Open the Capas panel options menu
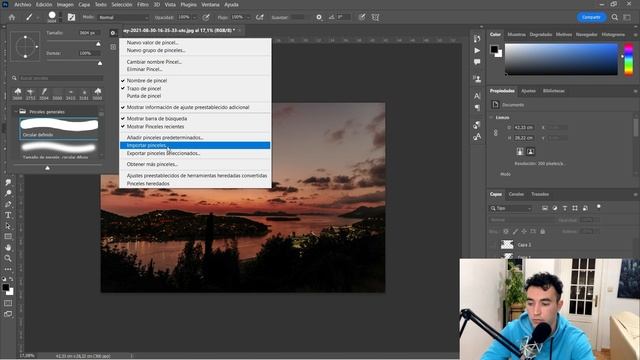 click(635, 194)
